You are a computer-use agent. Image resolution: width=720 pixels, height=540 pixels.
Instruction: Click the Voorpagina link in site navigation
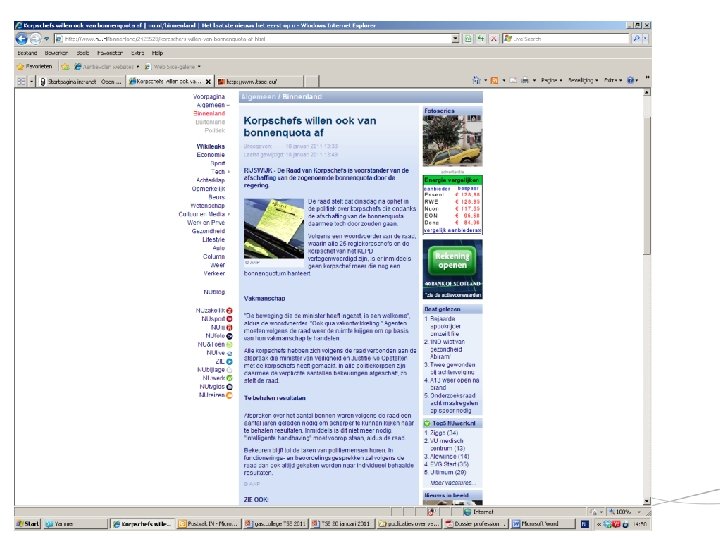(209, 97)
